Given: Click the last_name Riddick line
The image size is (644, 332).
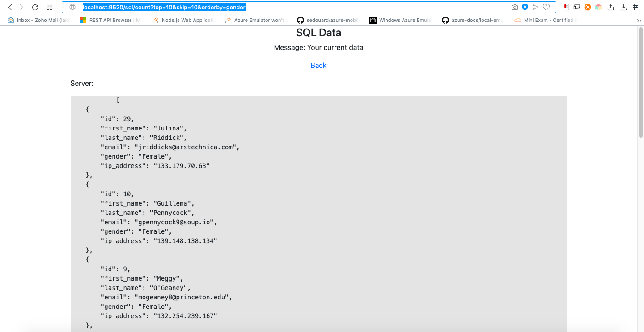Looking at the screenshot, I should pyautogui.click(x=144, y=138).
